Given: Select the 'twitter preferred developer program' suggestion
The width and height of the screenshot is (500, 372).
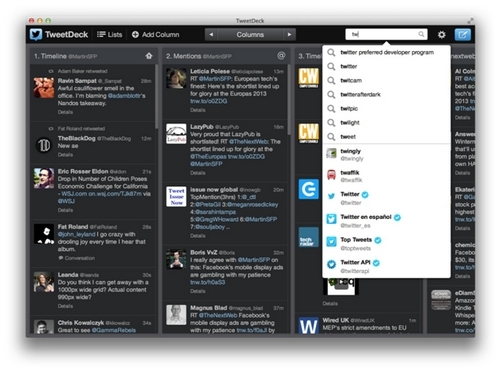Looking at the screenshot, I should (386, 52).
